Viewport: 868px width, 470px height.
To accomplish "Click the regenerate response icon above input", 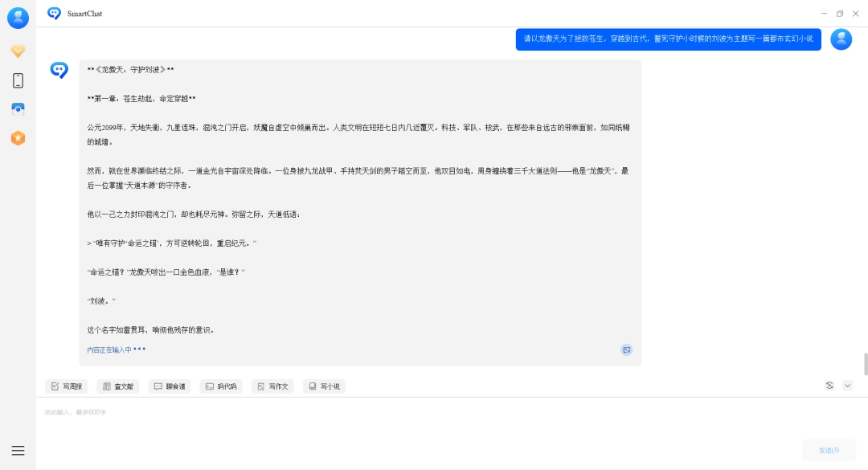I will click(x=829, y=386).
